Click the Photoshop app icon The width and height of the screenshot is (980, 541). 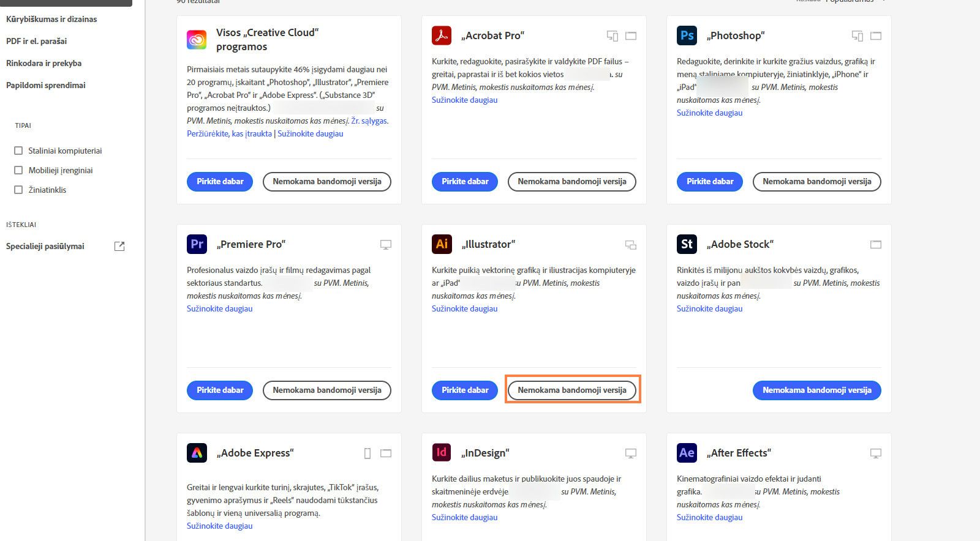(x=687, y=35)
